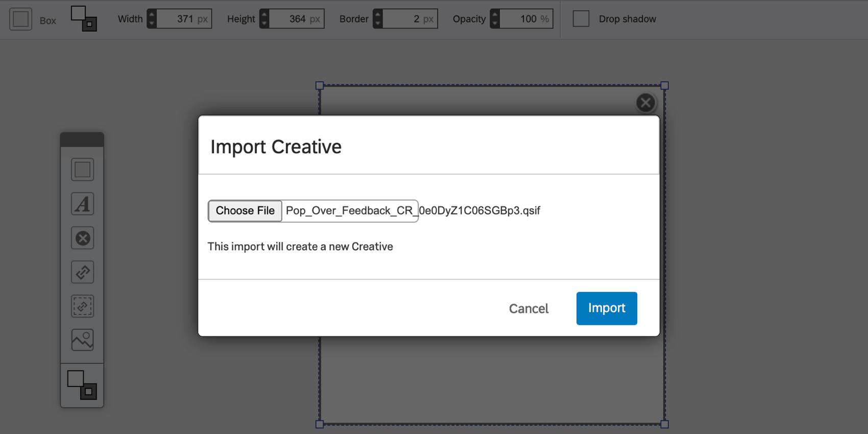Select the Text tool icon
This screenshot has width=868, height=434.
point(82,204)
